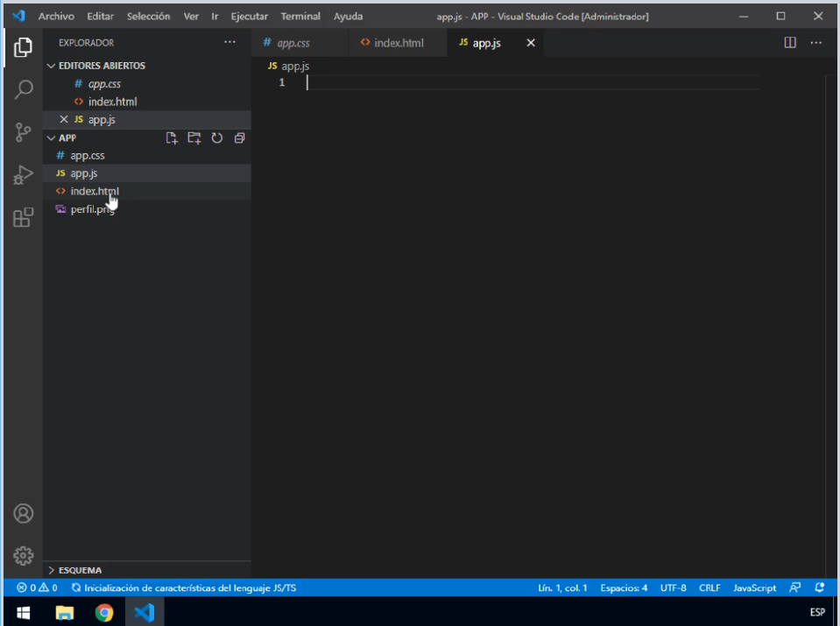Click the New Folder icon in APP header
Screen dimensions: 840x626
point(194,138)
